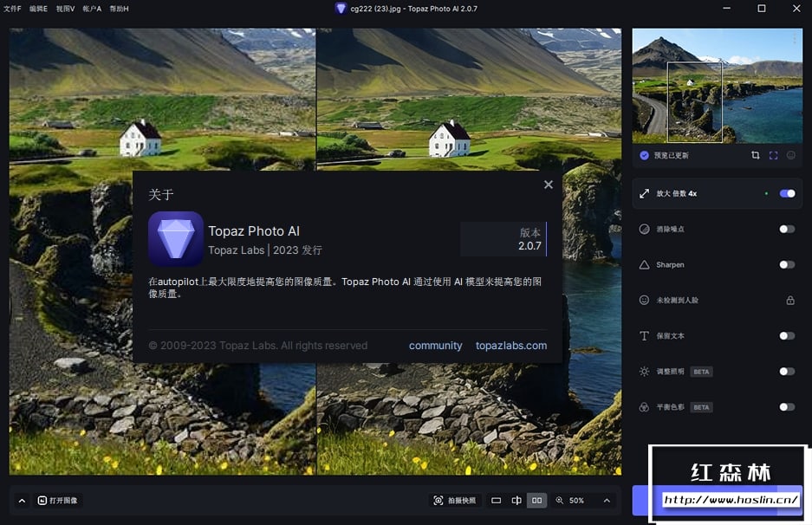812x525 pixels.
Task: Open the community link
Action: [x=435, y=346]
